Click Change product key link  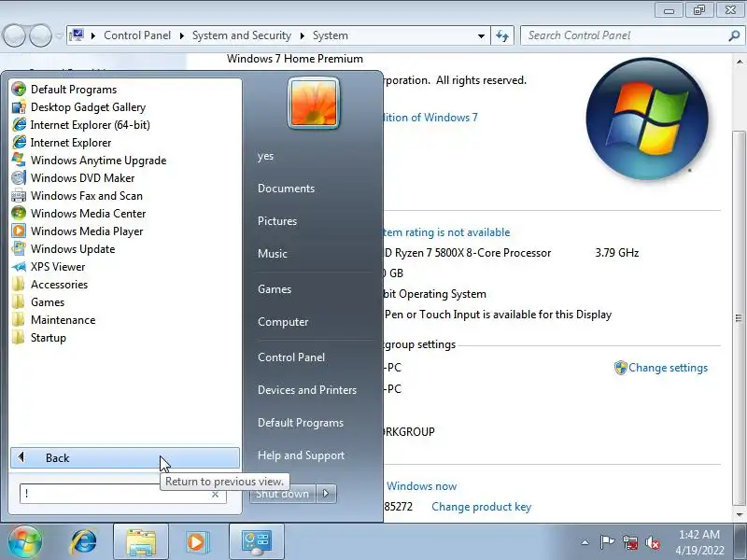pos(481,507)
